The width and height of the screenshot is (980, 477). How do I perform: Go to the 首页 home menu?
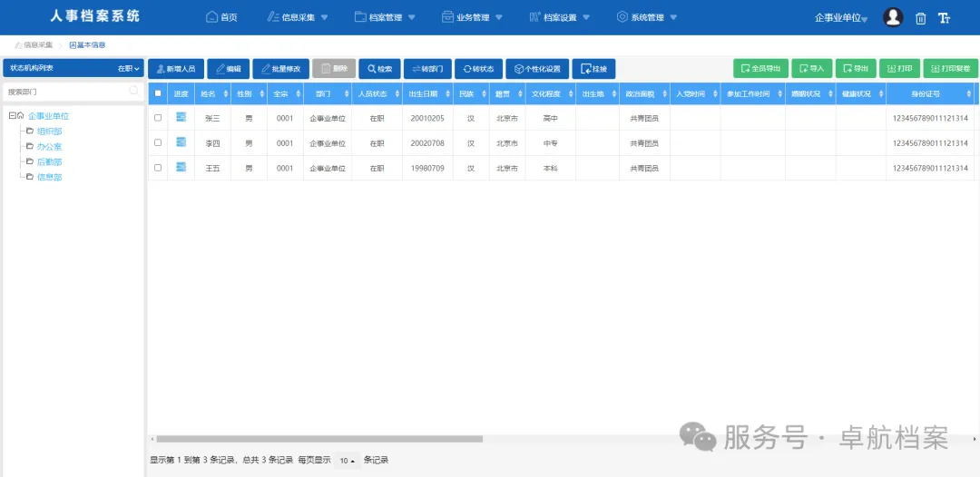pyautogui.click(x=221, y=17)
